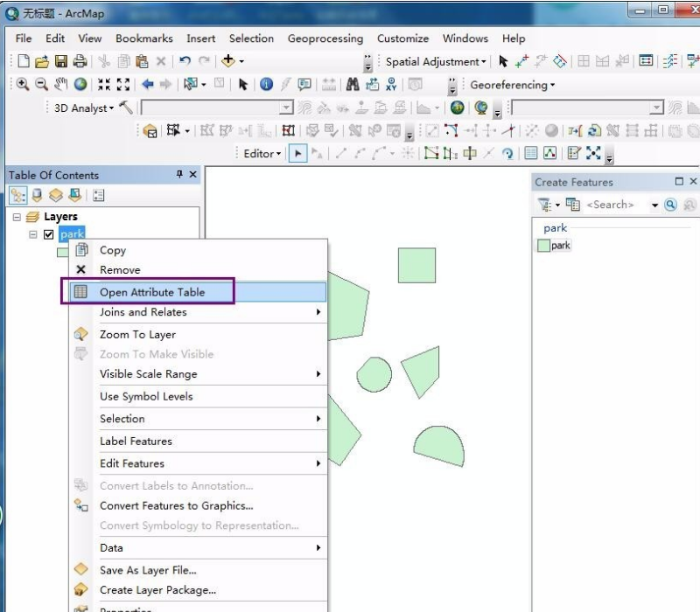700x612 pixels.
Task: Click Use Symbol Levels in context menu
Action: (198, 396)
